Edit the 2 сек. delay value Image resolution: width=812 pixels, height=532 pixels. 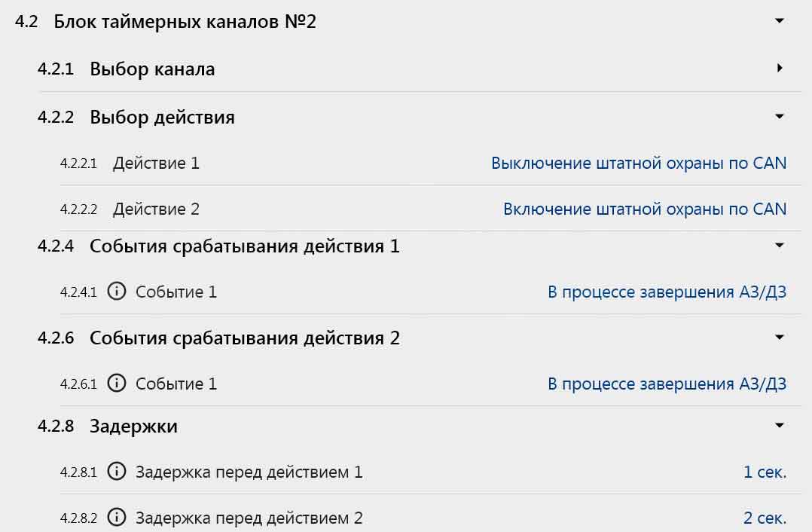coord(765,518)
